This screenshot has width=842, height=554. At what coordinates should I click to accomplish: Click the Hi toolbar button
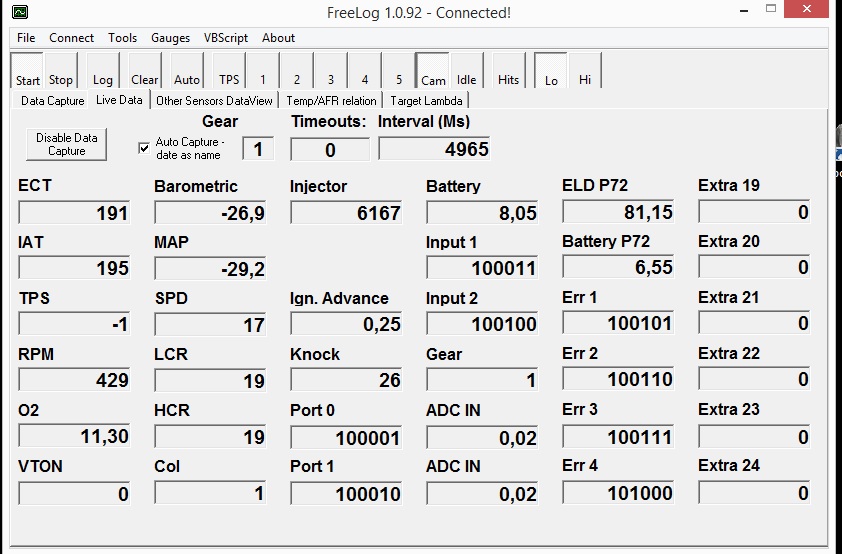click(585, 70)
